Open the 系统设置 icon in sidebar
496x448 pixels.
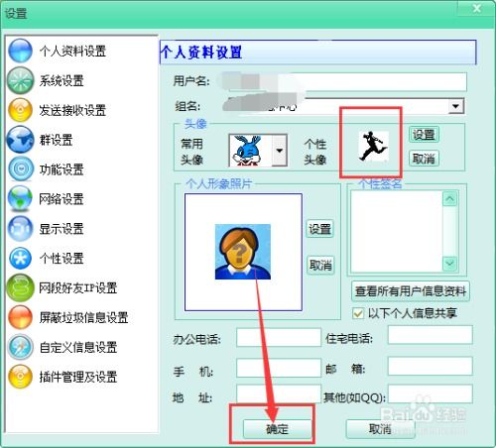[20, 80]
